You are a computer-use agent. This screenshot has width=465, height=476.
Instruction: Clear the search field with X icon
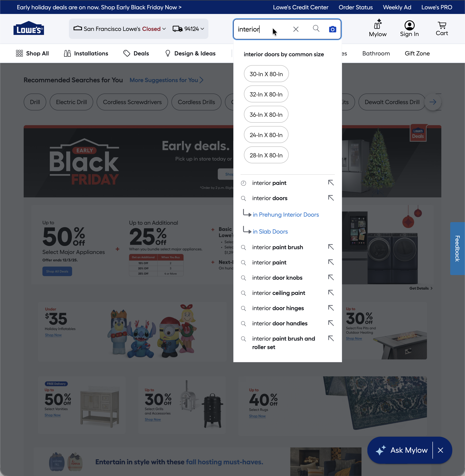click(x=296, y=29)
